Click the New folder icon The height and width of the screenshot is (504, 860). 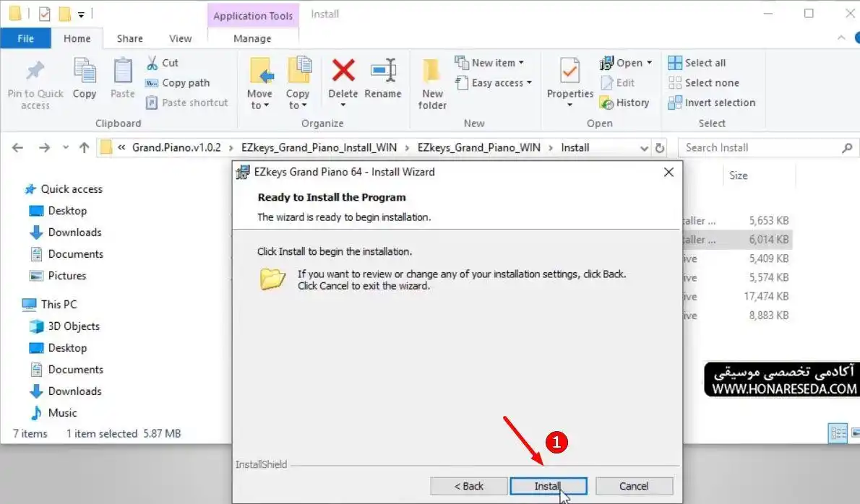[x=432, y=71]
